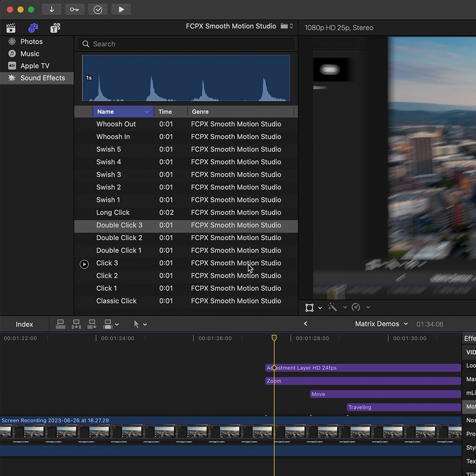Open the Titles and Generators sidebar

(x=55, y=28)
